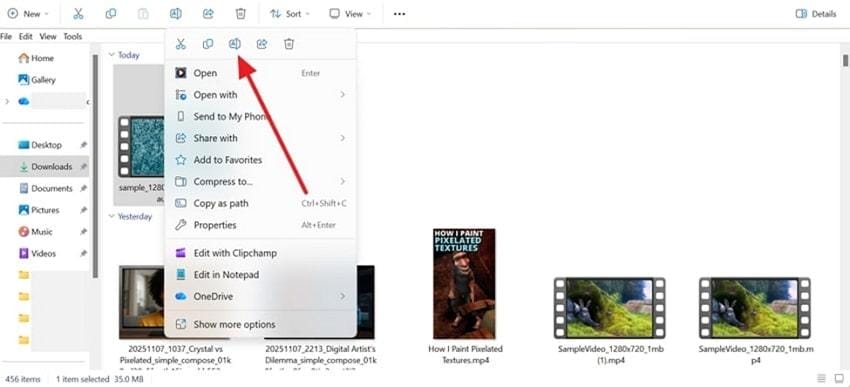
Task: Expand the Share with submenu
Action: [x=260, y=138]
